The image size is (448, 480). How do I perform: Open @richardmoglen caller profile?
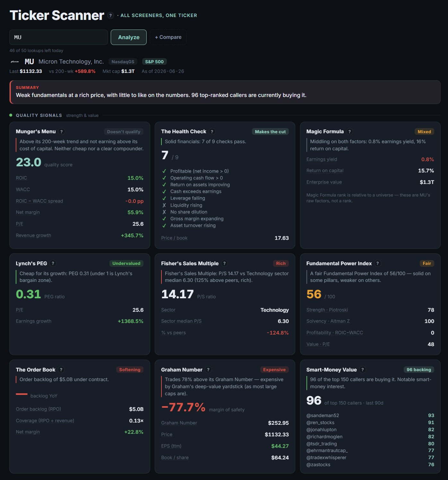[324, 437]
